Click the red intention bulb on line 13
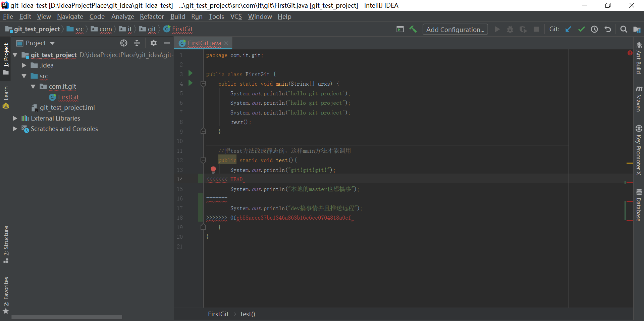This screenshot has width=644, height=321. point(213,170)
